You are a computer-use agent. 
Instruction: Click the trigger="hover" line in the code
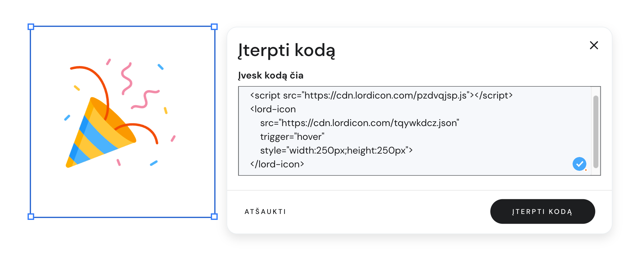(x=292, y=136)
